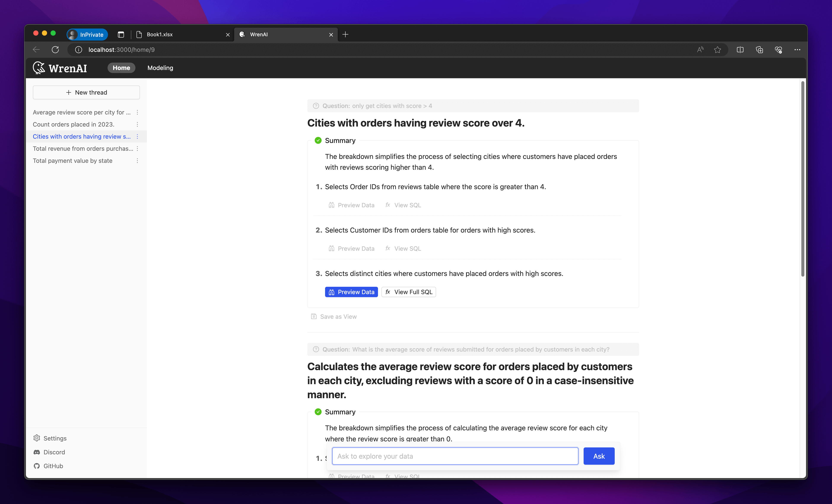Open the Home nav tab
The height and width of the screenshot is (504, 832).
click(121, 68)
